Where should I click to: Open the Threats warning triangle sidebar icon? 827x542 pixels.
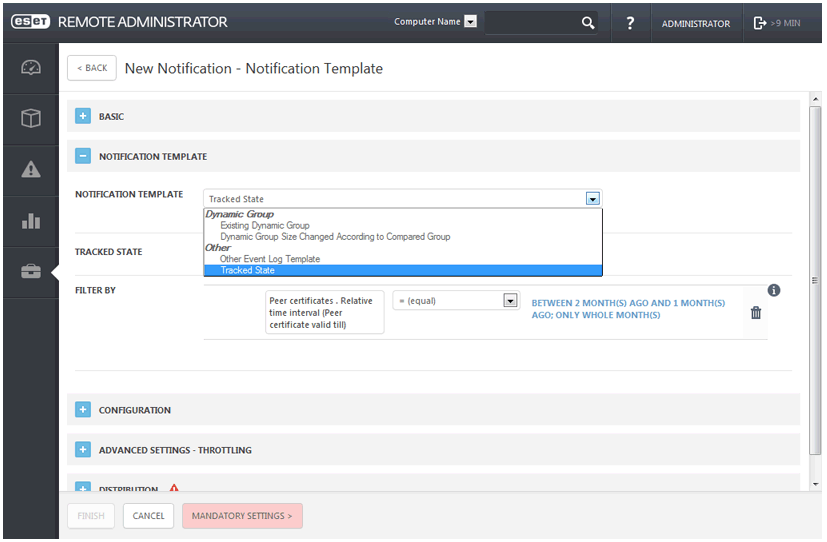tap(31, 169)
